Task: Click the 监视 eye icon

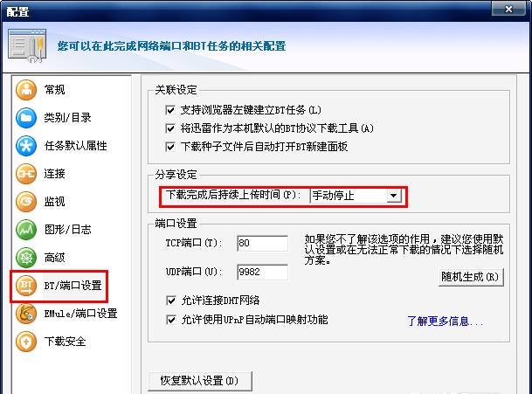Action: (26, 202)
